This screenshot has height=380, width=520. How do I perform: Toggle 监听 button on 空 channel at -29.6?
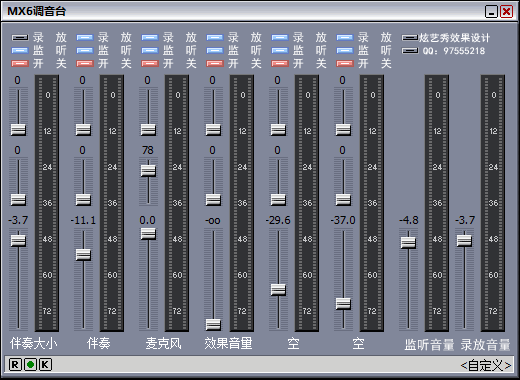click(x=280, y=51)
